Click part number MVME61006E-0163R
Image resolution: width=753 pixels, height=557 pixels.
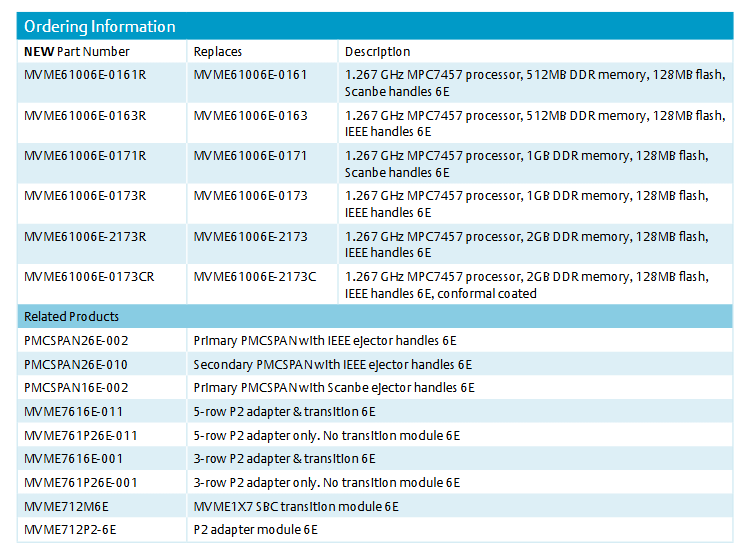click(85, 116)
